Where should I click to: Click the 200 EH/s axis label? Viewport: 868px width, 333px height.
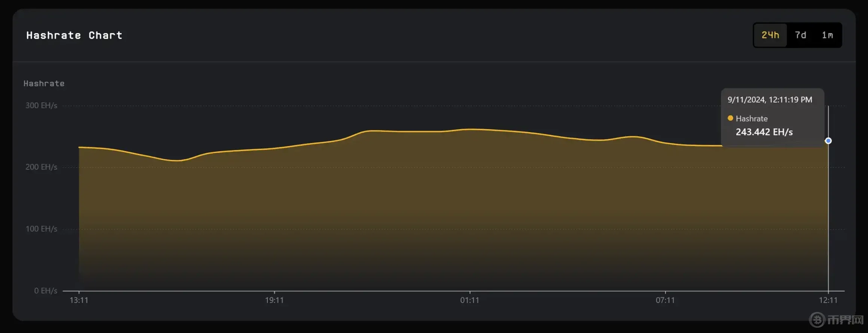click(x=41, y=167)
